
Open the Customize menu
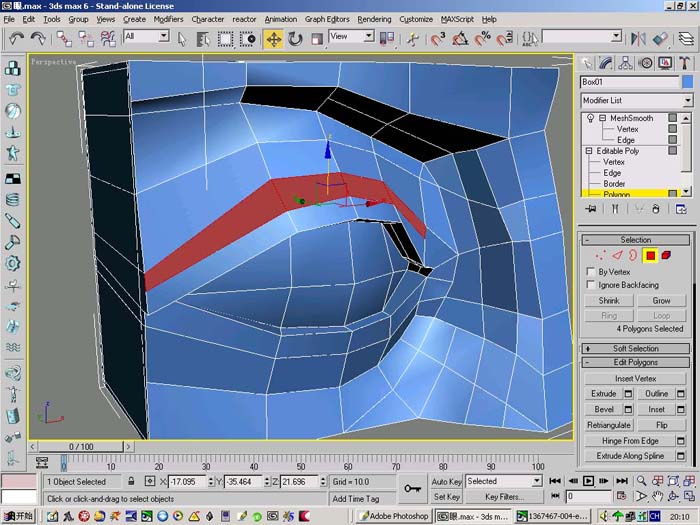416,19
